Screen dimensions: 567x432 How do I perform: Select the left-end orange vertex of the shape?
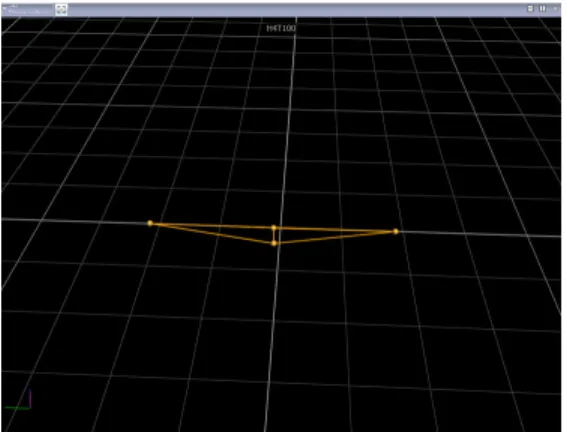(x=150, y=223)
